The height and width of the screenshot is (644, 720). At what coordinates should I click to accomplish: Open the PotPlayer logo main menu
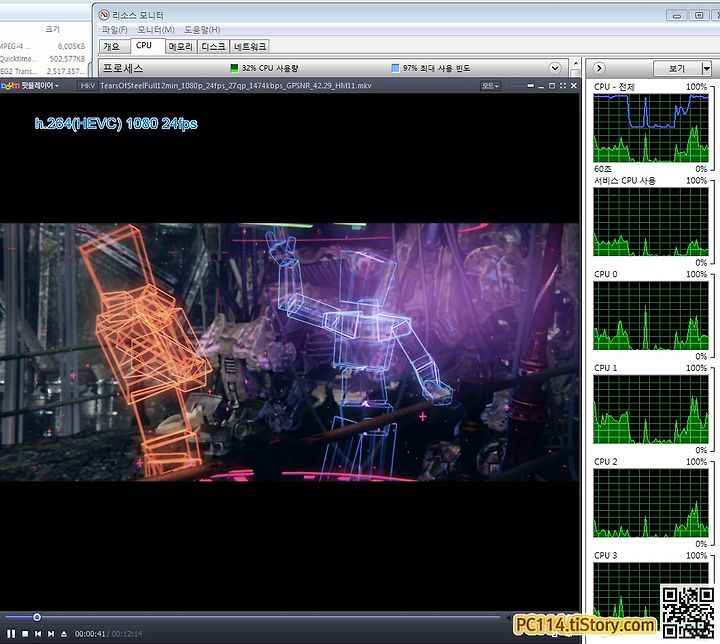(30, 85)
